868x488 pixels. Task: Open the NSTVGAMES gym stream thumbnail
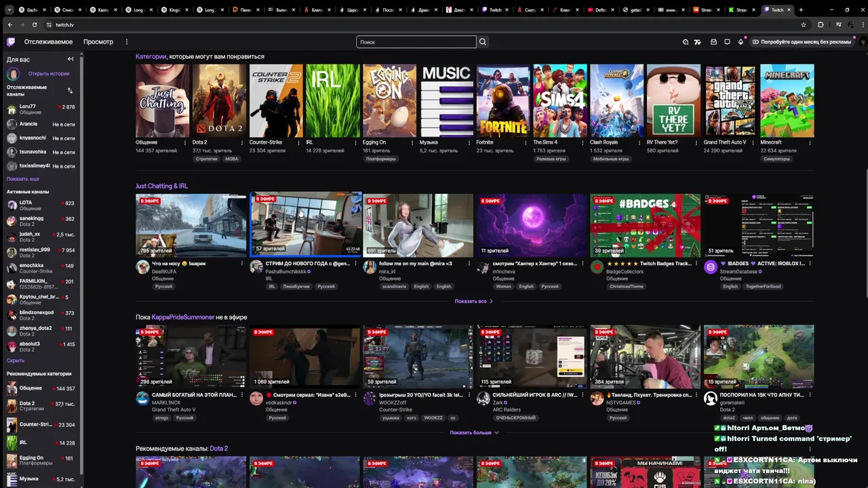(x=645, y=357)
